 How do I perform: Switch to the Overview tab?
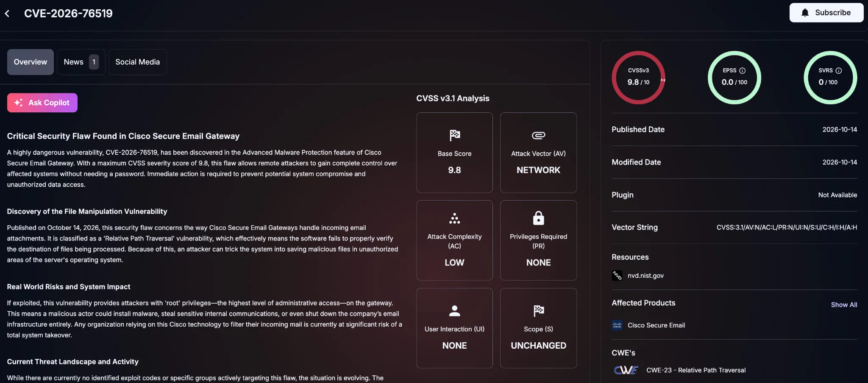[31, 62]
